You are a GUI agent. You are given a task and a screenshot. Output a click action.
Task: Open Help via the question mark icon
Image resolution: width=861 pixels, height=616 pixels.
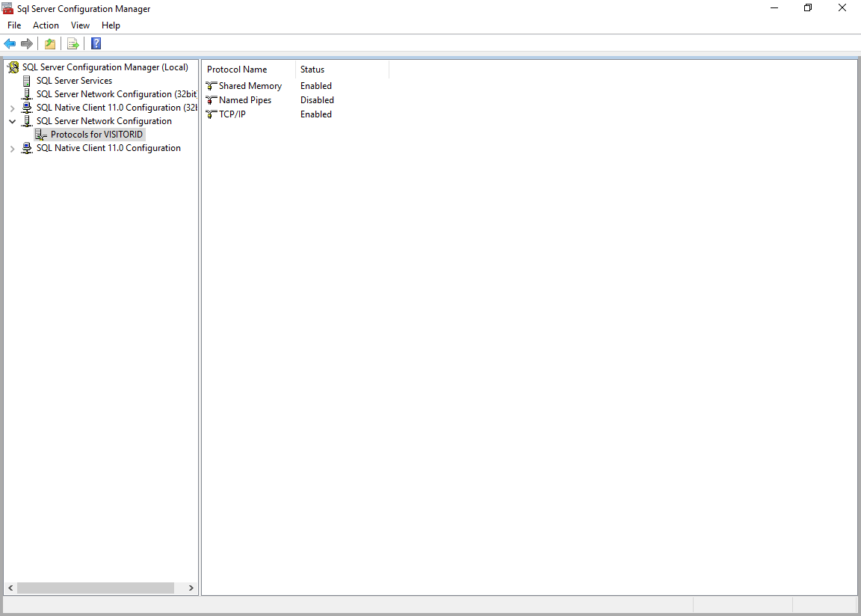(96, 43)
